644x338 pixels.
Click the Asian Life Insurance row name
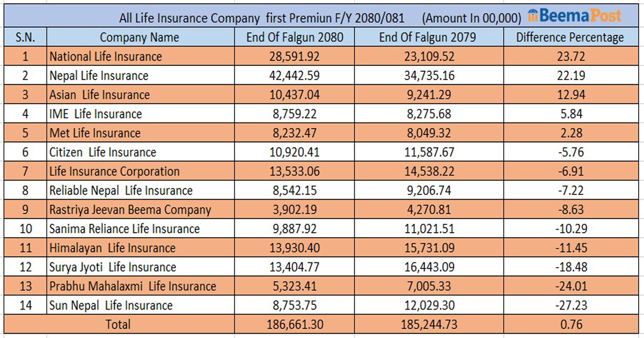[x=100, y=95]
